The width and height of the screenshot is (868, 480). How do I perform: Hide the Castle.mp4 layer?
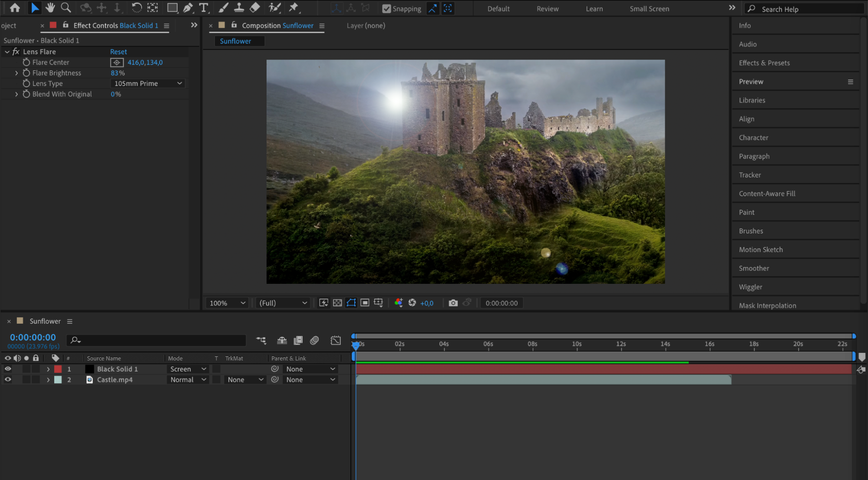(x=8, y=380)
